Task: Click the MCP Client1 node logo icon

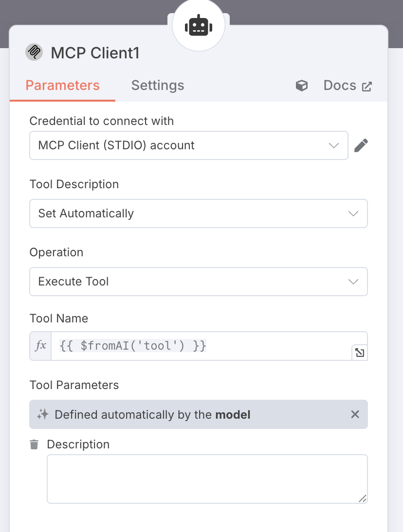Action: [34, 52]
